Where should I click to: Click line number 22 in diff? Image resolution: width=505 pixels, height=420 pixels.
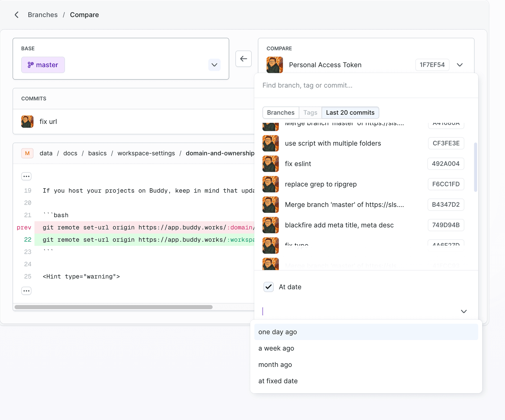(28, 240)
